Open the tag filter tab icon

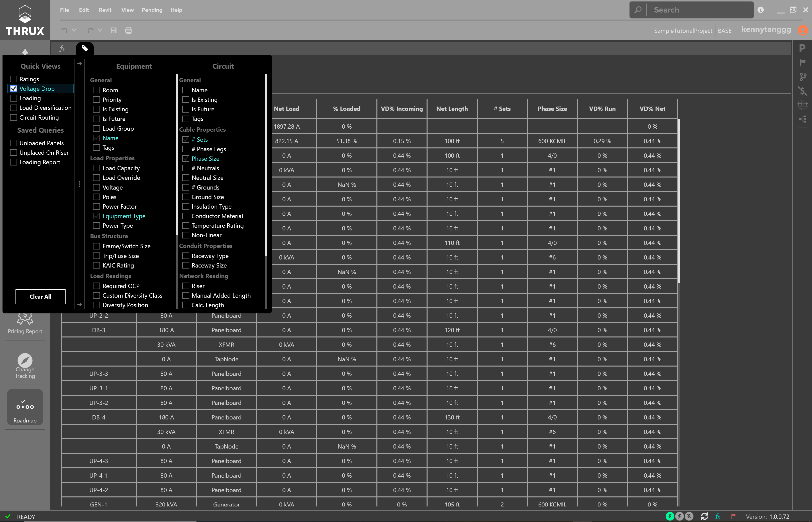click(85, 48)
